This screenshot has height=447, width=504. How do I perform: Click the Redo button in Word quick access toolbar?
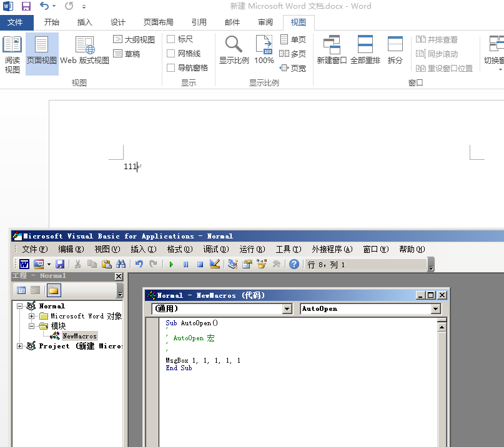pyautogui.click(x=69, y=6)
